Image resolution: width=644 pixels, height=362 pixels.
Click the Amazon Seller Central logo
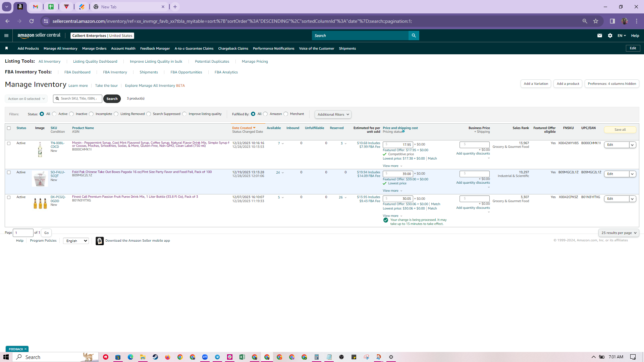point(39,35)
